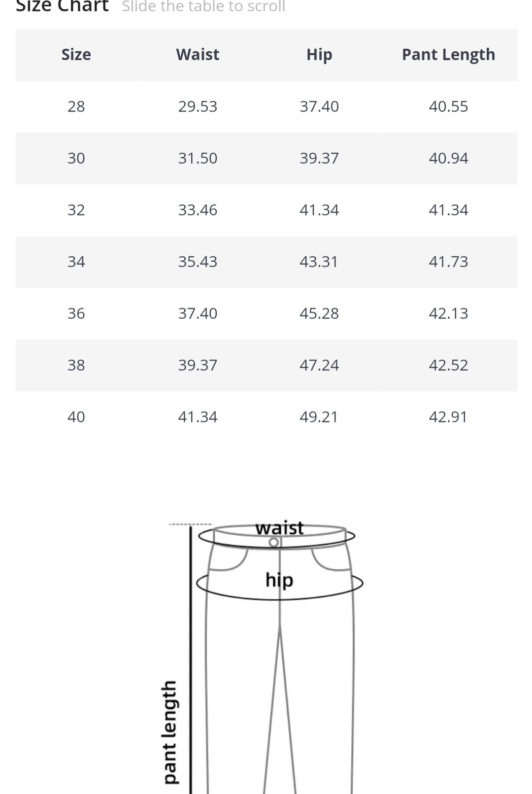Click the Pant Length column header
Screen dimensions: 532x794
(448, 54)
